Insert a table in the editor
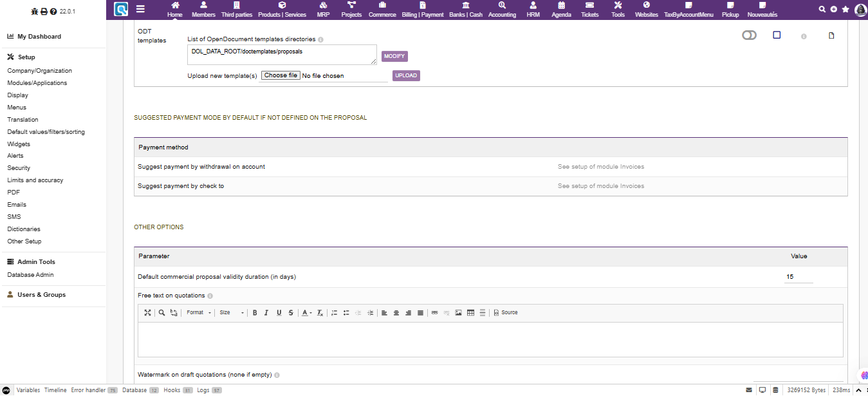 [470, 313]
